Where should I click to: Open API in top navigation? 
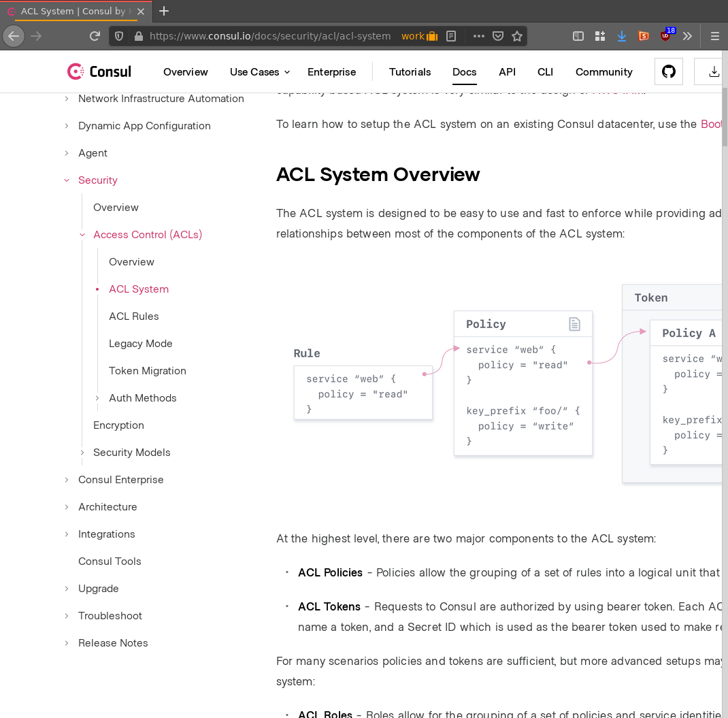pyautogui.click(x=507, y=72)
